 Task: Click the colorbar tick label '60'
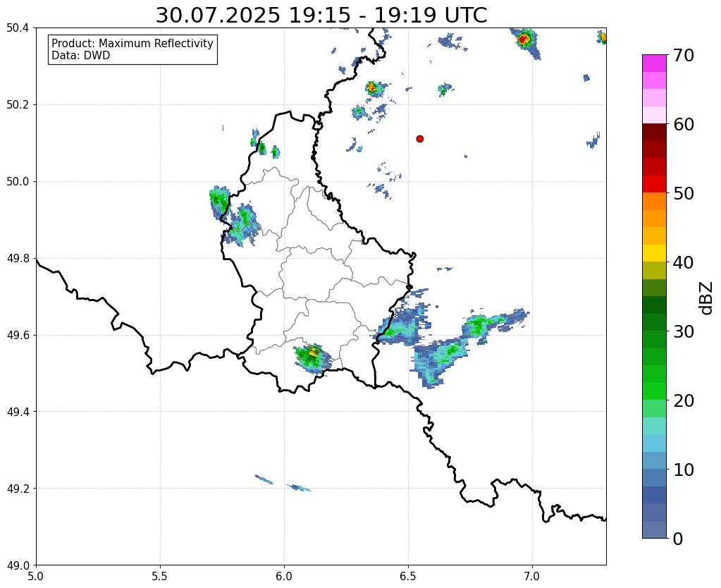pyautogui.click(x=684, y=124)
